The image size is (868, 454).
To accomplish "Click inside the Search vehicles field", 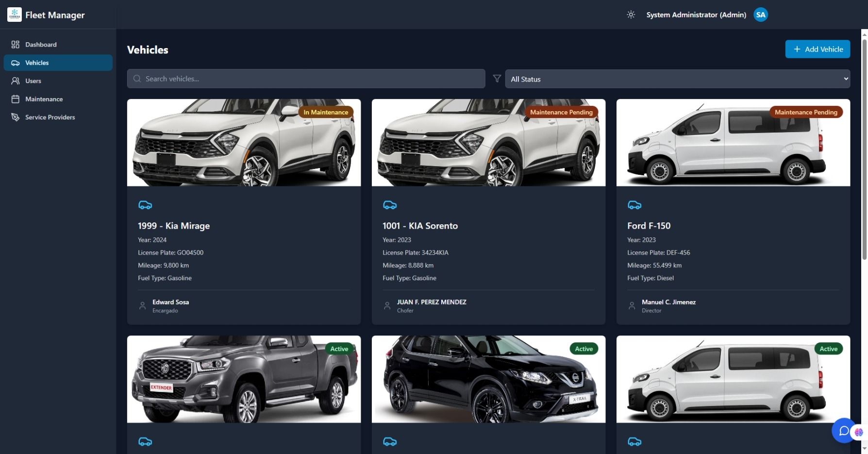I will pos(305,78).
